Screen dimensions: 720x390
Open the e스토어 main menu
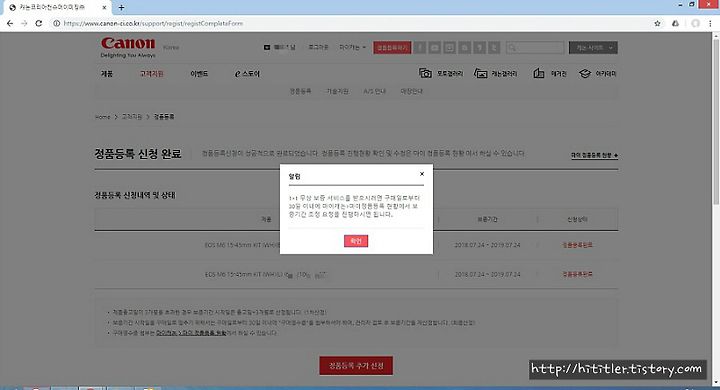click(x=247, y=73)
